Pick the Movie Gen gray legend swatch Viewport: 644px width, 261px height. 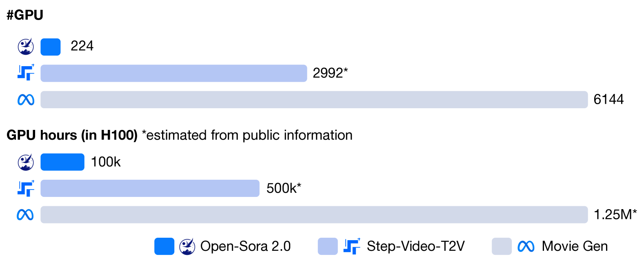point(502,246)
